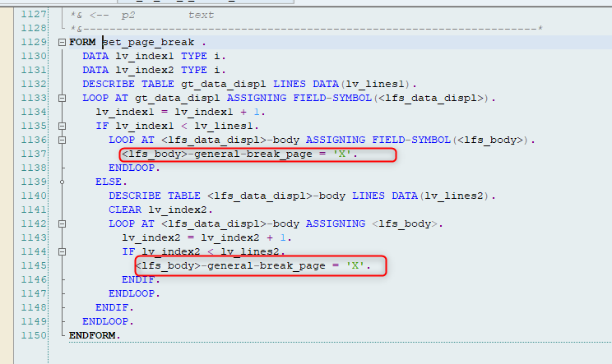
Task: Click the first highlighted break_page assignment
Action: (239, 154)
